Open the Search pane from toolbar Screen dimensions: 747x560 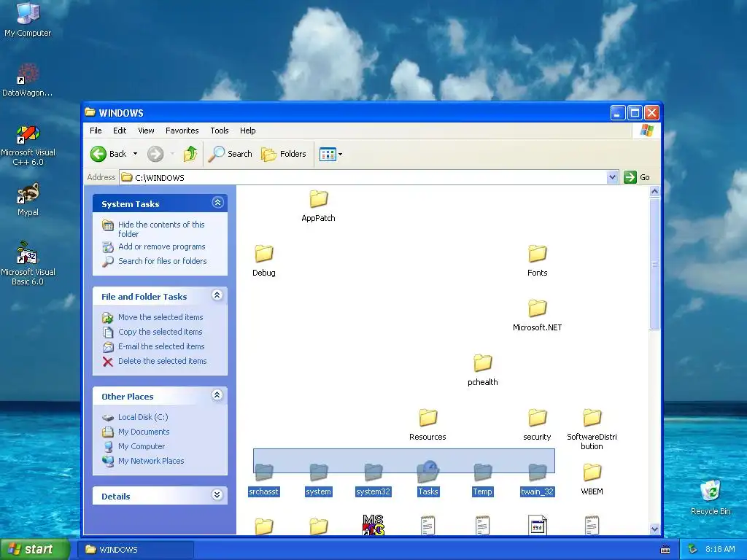tap(230, 154)
